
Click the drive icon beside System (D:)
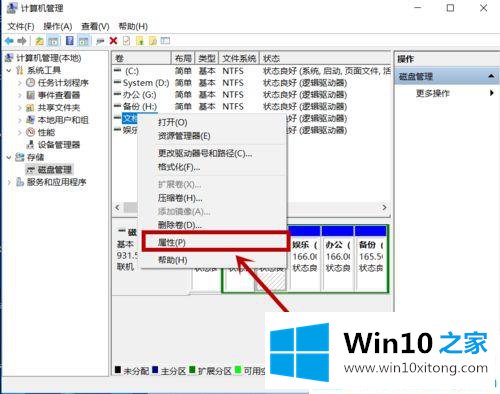pos(117,82)
